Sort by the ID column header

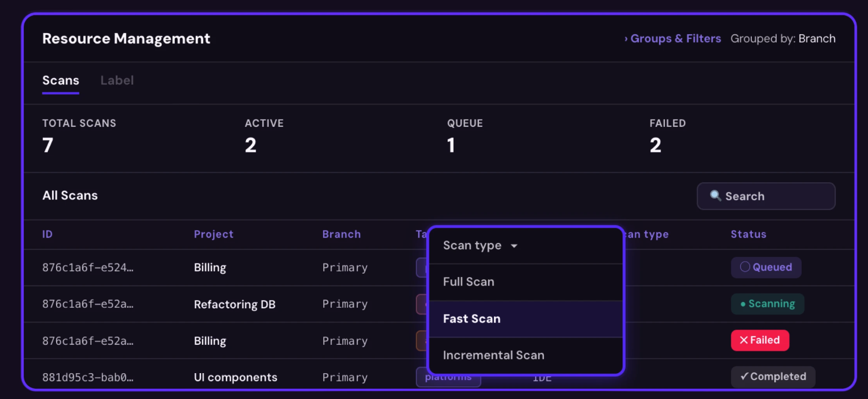tap(47, 234)
